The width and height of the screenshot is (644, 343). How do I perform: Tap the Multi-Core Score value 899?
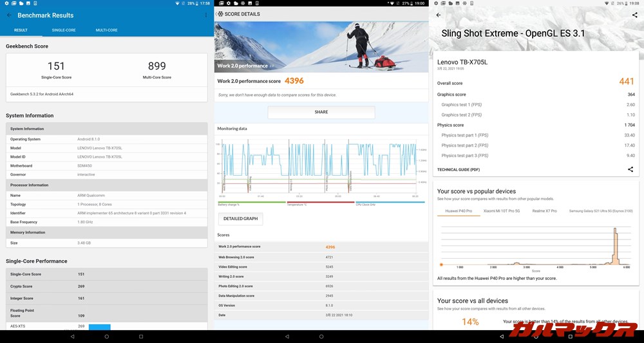(157, 66)
